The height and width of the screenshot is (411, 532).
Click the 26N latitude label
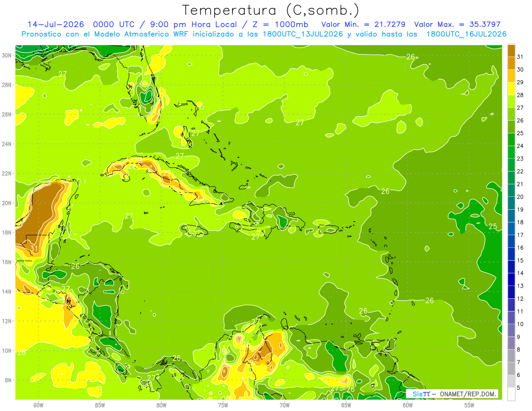[x=7, y=114]
